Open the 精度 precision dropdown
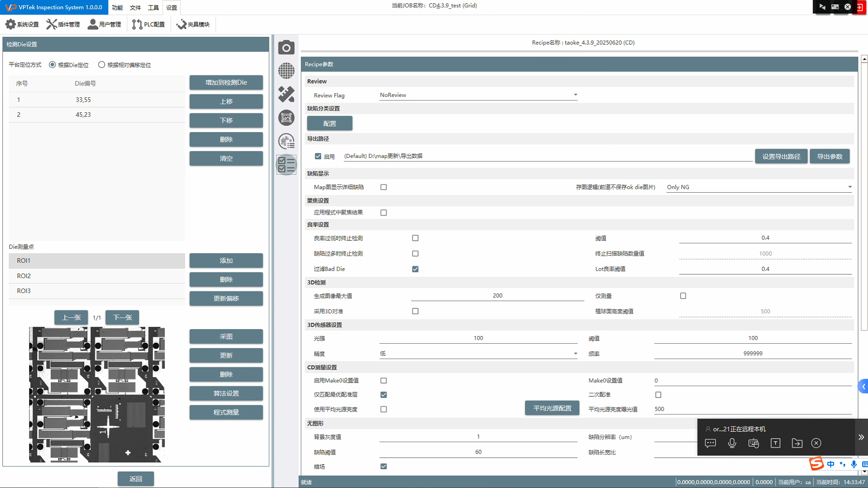Screen dimensions: 868x488 pyautogui.click(x=478, y=353)
